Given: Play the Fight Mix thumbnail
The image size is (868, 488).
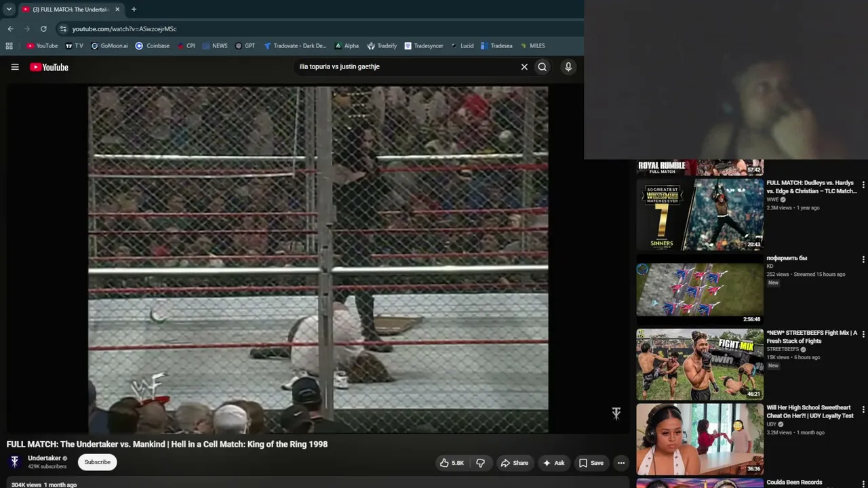Looking at the screenshot, I should (700, 364).
